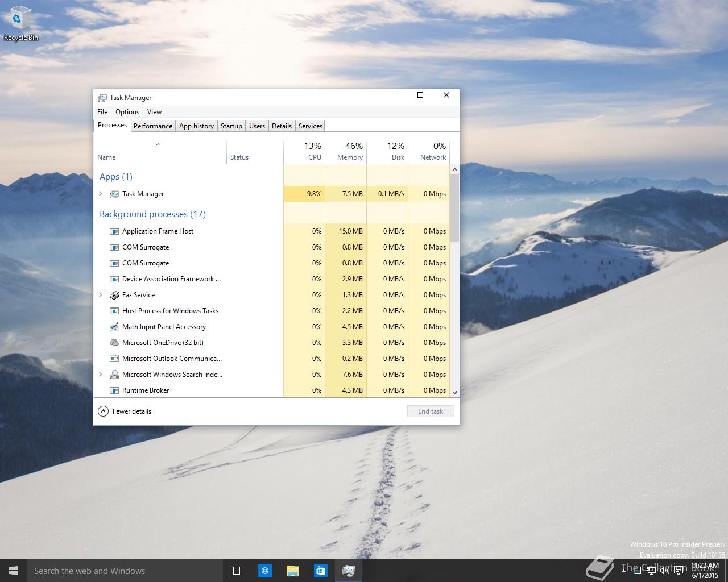Select the first COM Surrogate process icon
This screenshot has width=728, height=582.
pos(114,247)
